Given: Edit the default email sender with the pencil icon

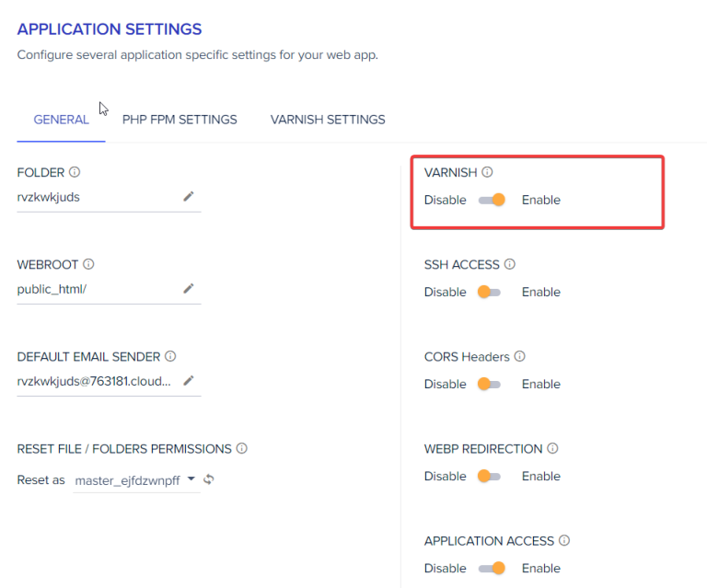Looking at the screenshot, I should tap(189, 381).
